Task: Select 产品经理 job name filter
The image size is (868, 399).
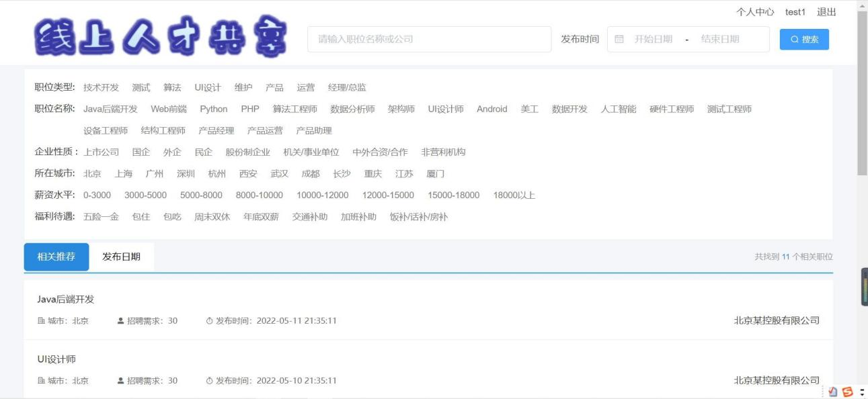Action: click(x=216, y=131)
